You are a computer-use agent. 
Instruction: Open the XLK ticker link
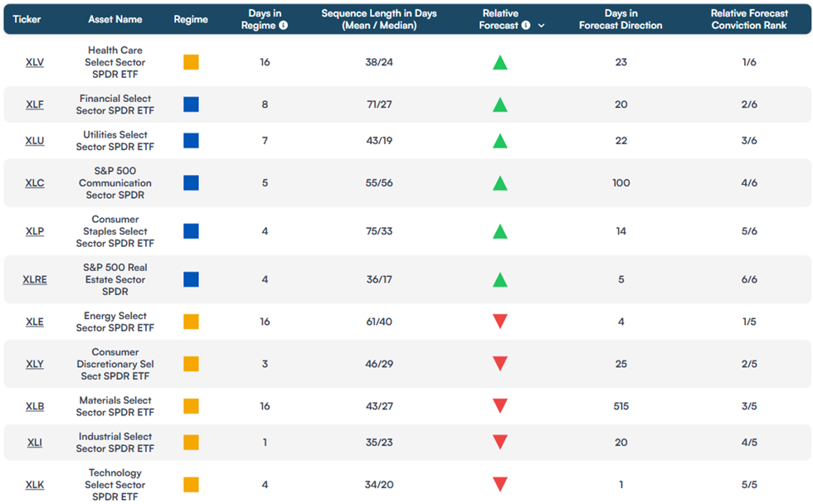(35, 485)
